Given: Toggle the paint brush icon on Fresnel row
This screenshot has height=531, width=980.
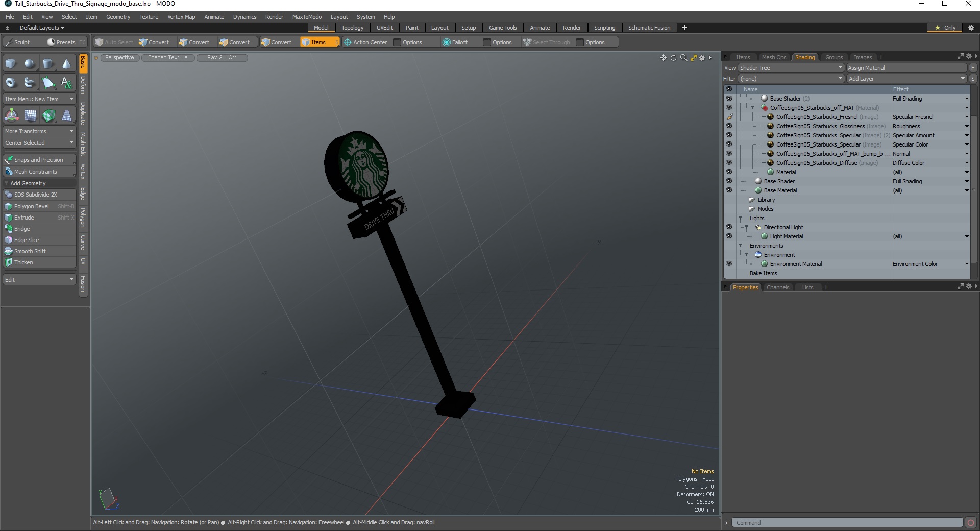Looking at the screenshot, I should click(x=729, y=117).
